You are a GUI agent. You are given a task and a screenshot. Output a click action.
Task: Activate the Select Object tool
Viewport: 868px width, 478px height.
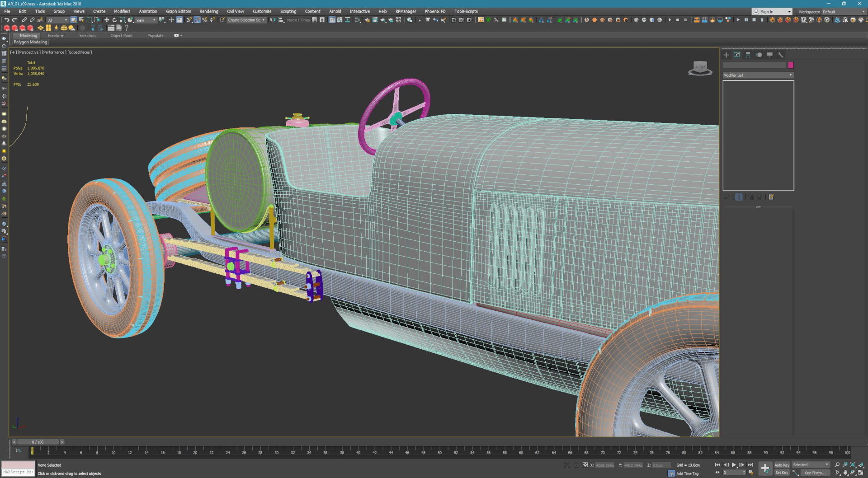73,20
